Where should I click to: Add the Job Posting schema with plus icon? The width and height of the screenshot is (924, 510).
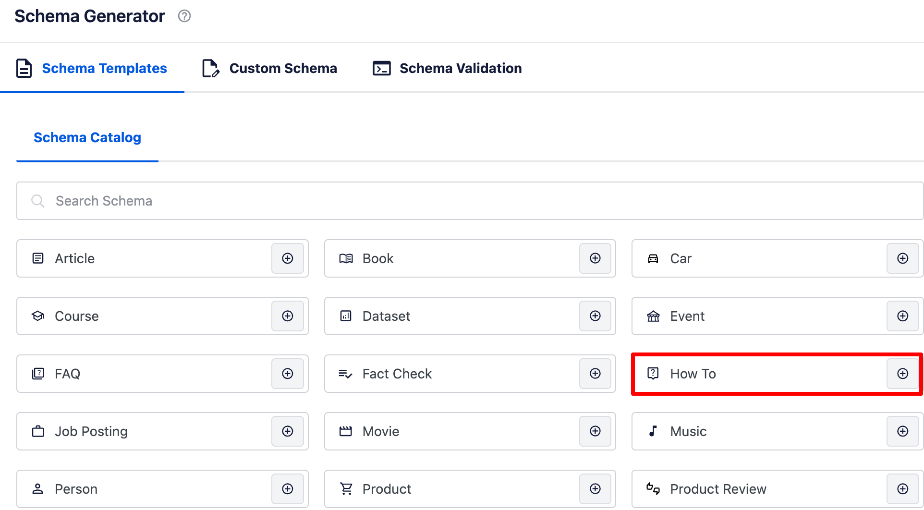click(288, 432)
